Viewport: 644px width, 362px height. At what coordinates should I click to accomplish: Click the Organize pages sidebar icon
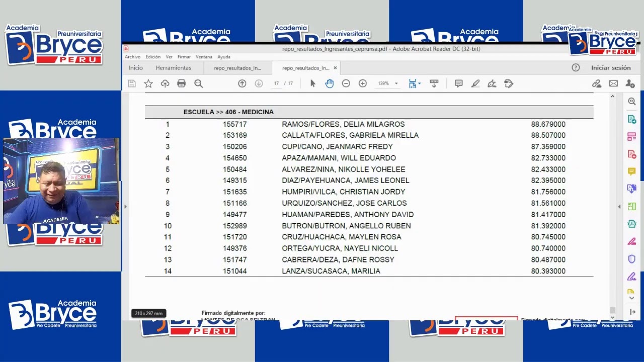tap(632, 137)
